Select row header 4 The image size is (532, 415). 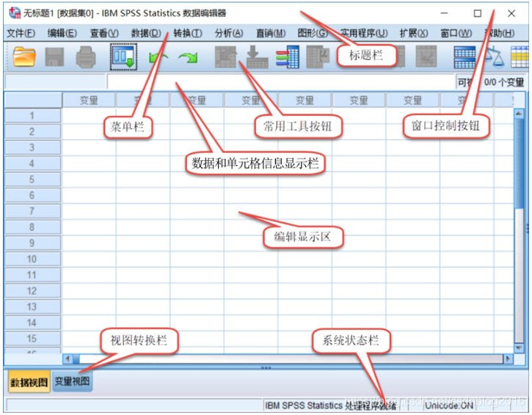[32, 163]
